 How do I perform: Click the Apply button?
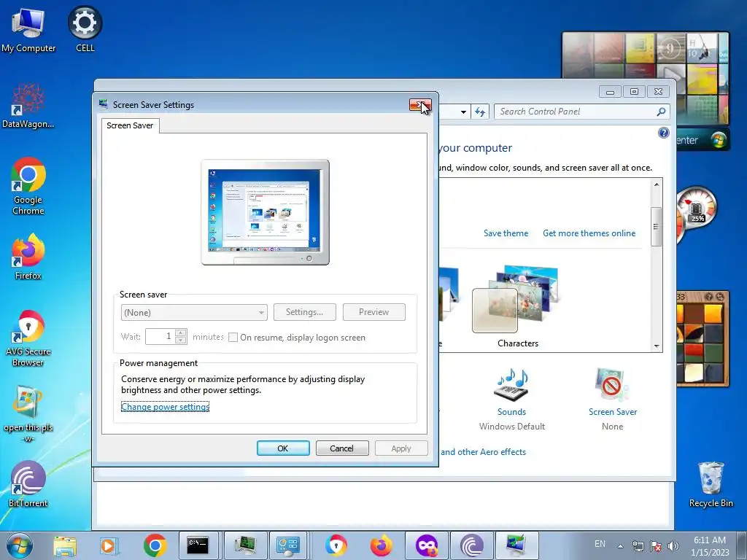(x=401, y=448)
